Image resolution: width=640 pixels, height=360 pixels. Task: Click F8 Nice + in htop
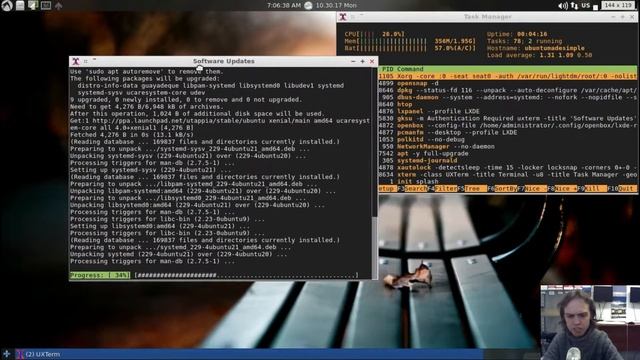[x=562, y=189]
